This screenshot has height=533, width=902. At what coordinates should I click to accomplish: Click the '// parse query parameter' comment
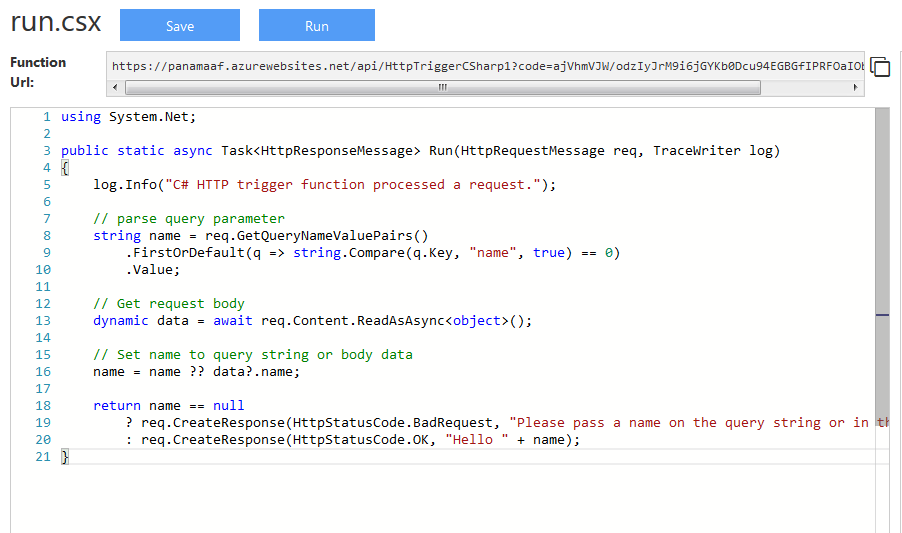pyautogui.click(x=189, y=219)
